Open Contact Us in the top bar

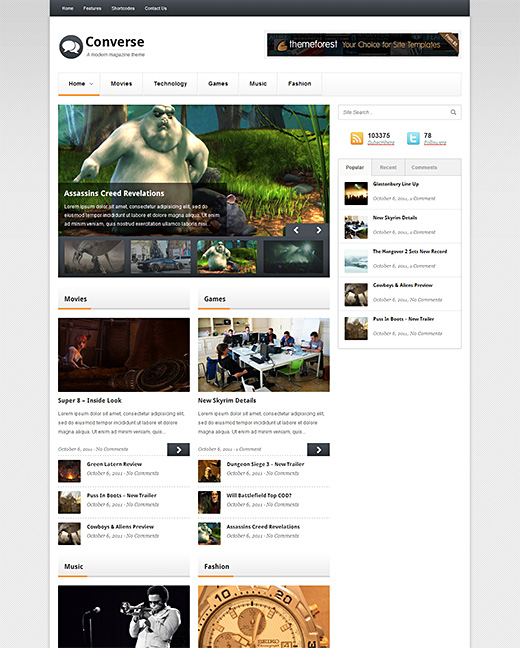point(156,8)
